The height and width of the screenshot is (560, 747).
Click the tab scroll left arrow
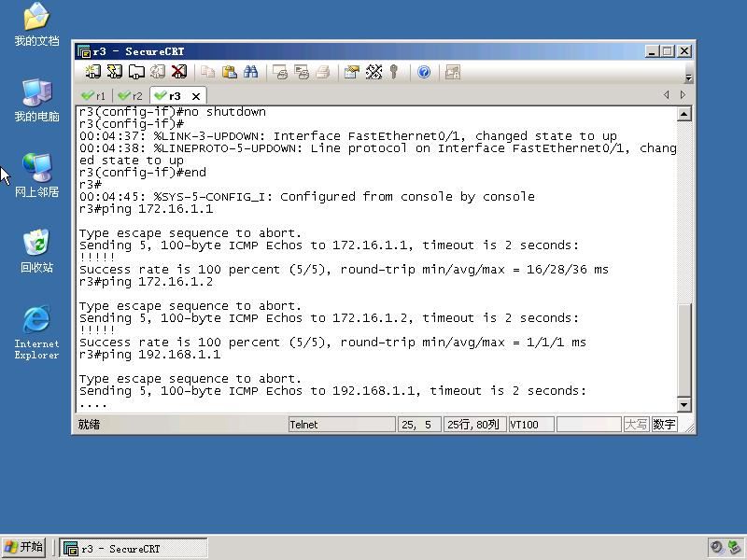pyautogui.click(x=666, y=95)
